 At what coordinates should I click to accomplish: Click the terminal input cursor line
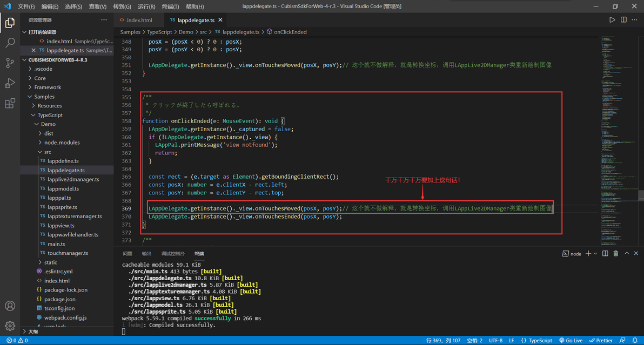[x=124, y=332]
